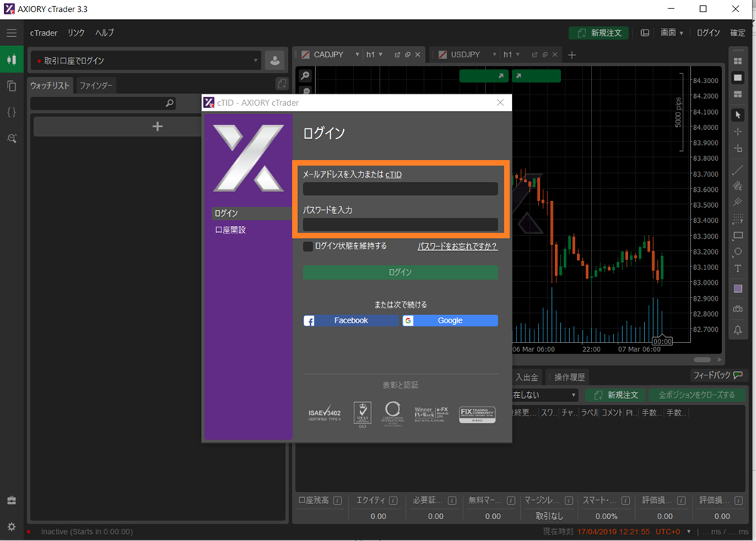The width and height of the screenshot is (756, 541).
Task: Open the ヘルプ menu
Action: click(104, 32)
